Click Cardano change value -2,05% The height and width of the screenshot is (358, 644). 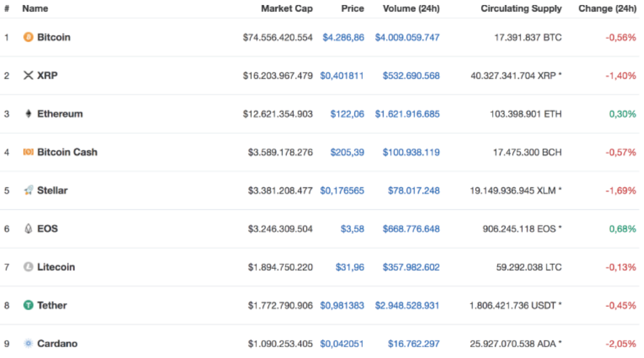621,343
